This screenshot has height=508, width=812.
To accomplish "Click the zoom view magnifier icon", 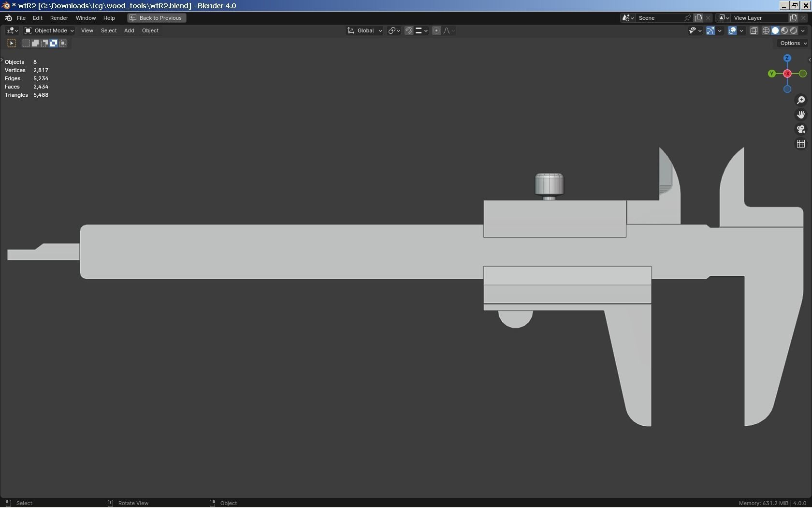I will coord(801,100).
